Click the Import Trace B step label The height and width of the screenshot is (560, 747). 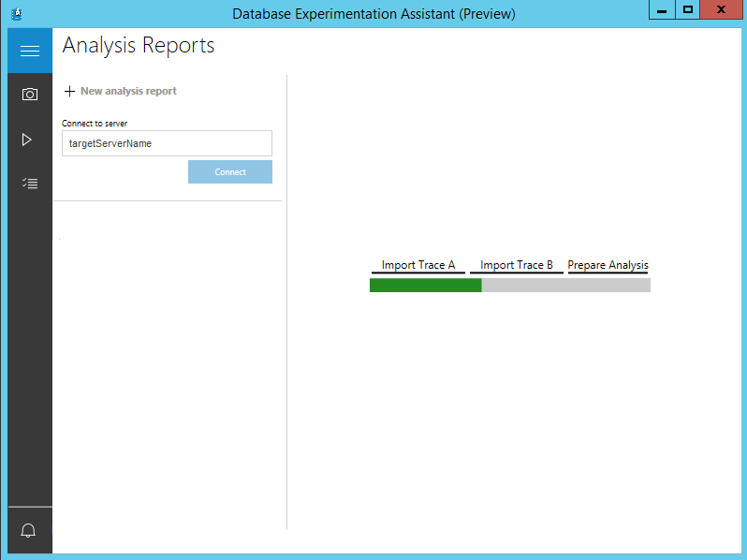coord(517,265)
